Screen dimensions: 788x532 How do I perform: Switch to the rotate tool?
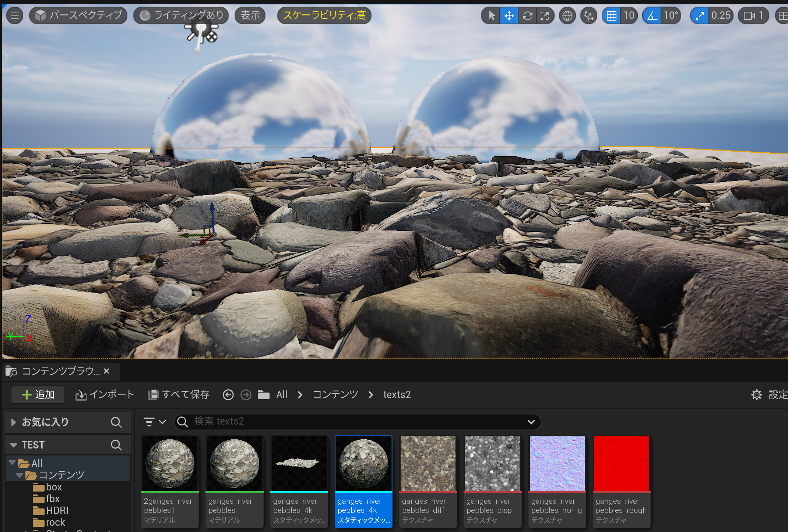click(x=527, y=15)
